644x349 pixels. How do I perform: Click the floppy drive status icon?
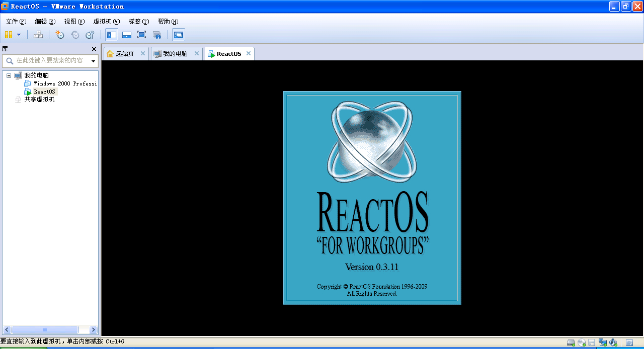(x=592, y=342)
